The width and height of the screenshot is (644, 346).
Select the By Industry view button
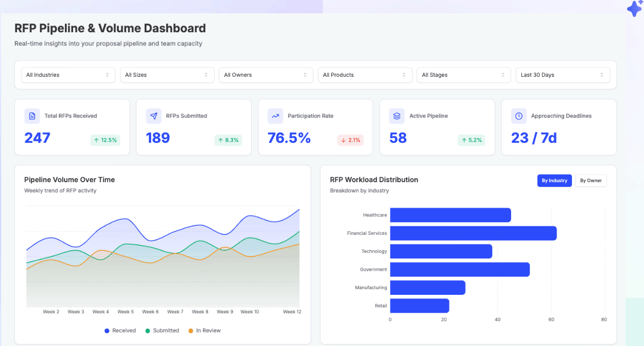554,180
